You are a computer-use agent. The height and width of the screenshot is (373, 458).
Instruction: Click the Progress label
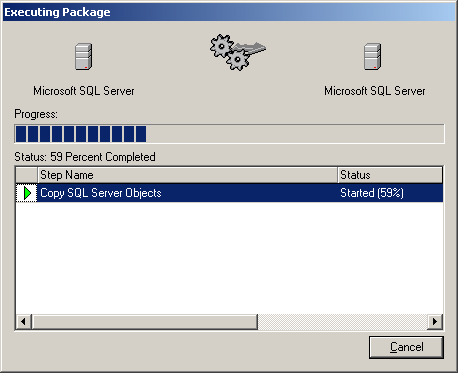click(36, 114)
